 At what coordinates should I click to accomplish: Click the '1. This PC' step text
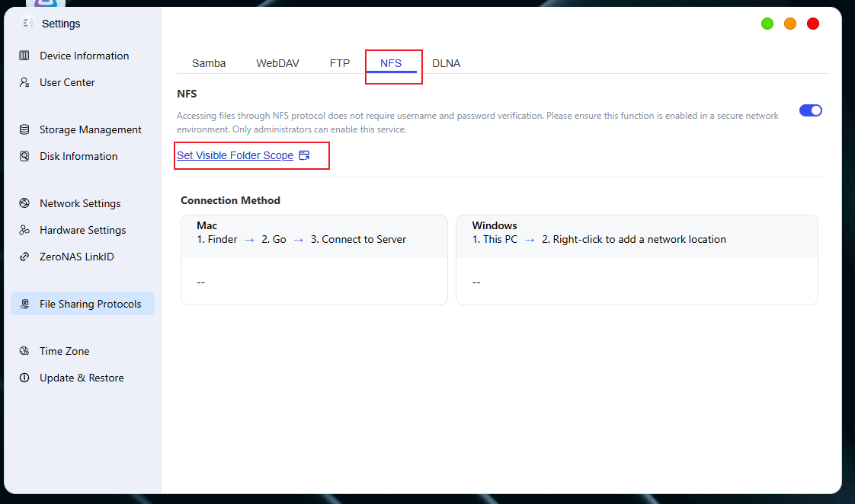tap(495, 239)
